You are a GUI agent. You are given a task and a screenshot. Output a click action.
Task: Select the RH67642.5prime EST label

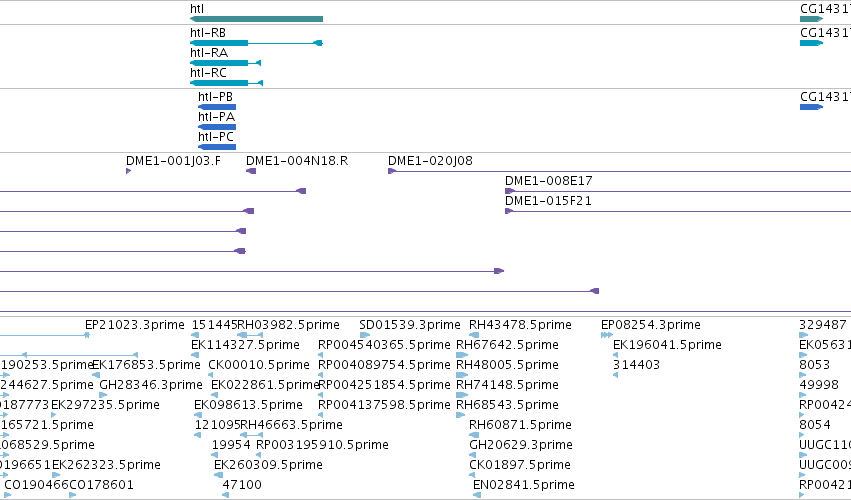pos(507,345)
